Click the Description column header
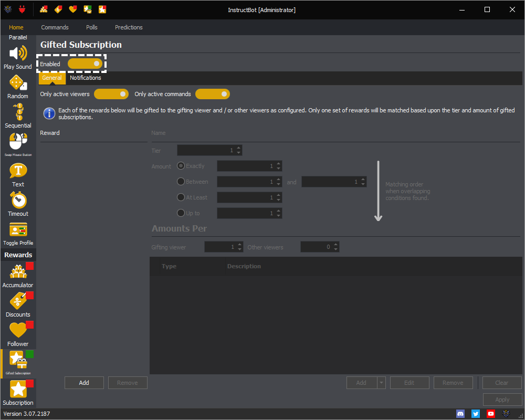Viewport: 525px width, 420px height. 244,266
